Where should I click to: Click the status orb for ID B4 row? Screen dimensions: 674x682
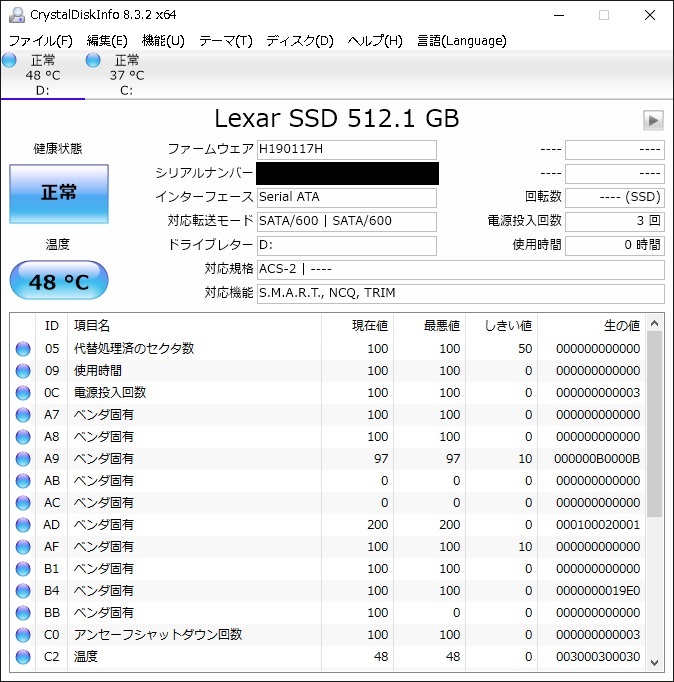click(23, 591)
